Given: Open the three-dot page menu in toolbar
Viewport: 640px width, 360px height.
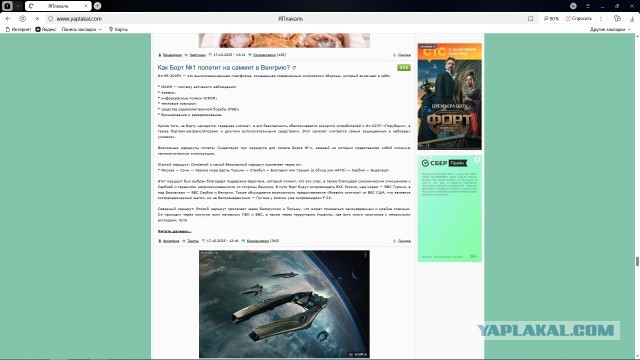Looking at the screenshot, I should [601, 19].
